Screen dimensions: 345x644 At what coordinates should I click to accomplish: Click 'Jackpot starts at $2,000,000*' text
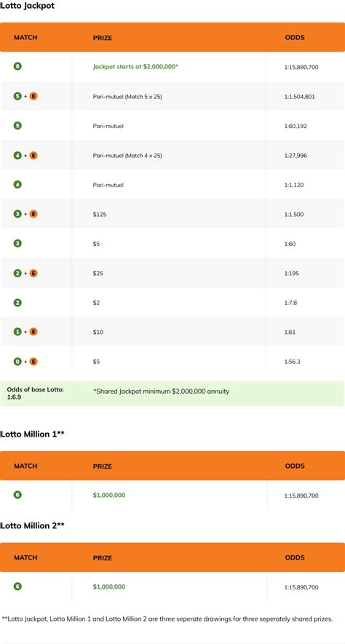click(x=135, y=66)
